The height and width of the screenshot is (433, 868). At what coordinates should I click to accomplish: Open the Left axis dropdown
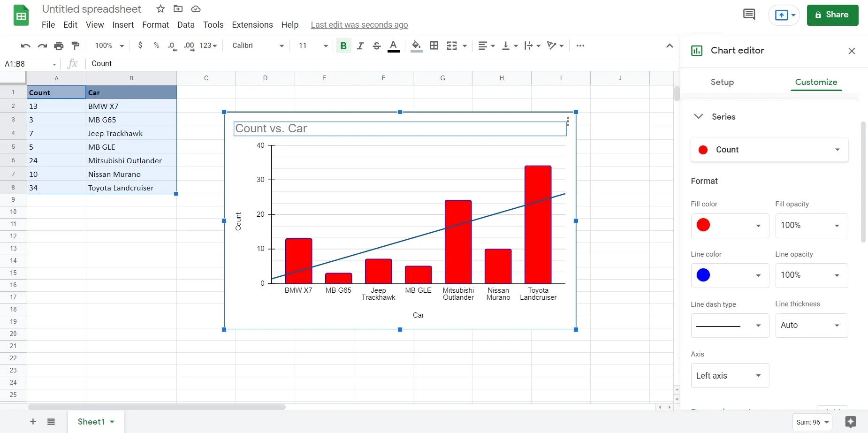pyautogui.click(x=730, y=375)
